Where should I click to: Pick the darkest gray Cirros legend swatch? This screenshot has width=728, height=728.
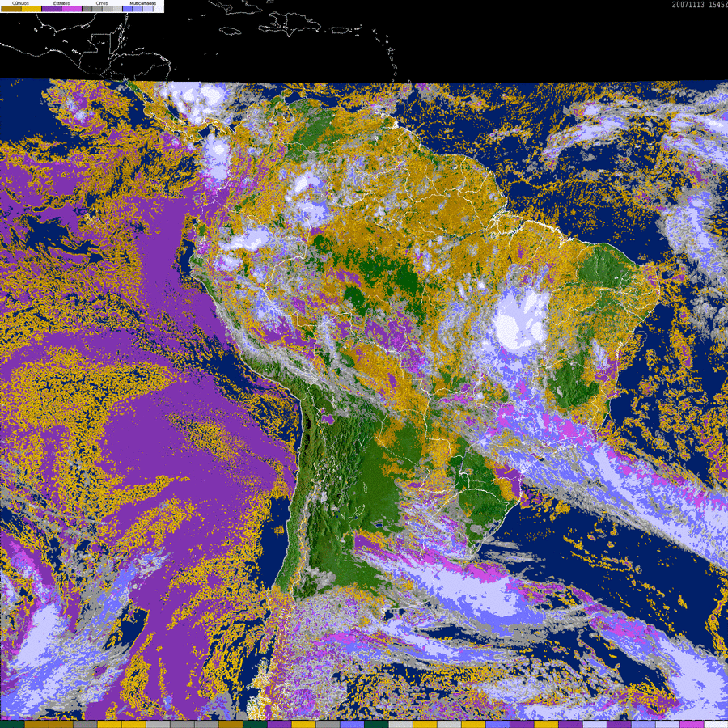coord(87,8)
